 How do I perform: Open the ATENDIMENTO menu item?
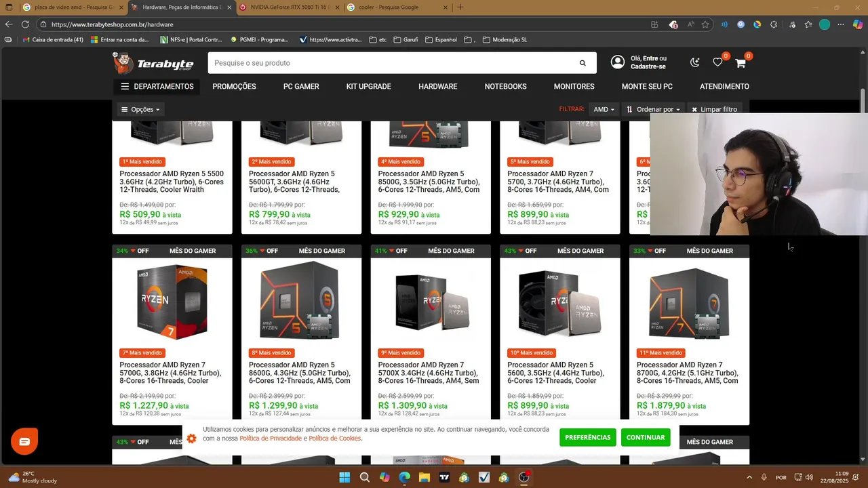point(724,87)
